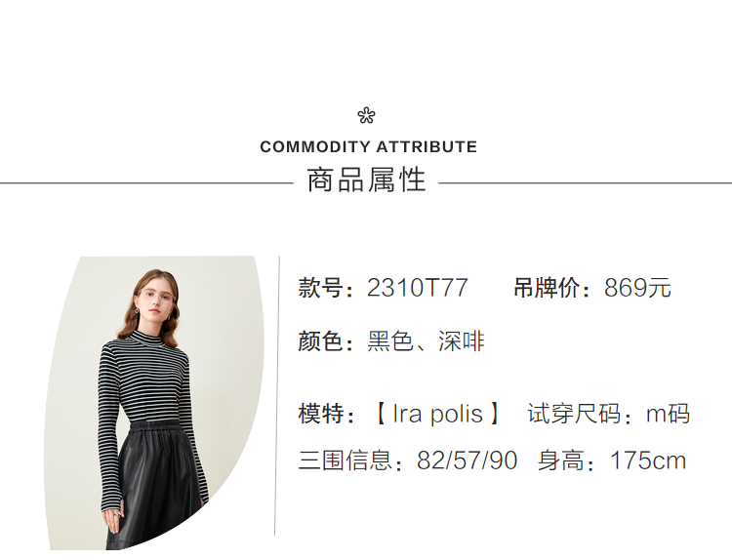Click the COMMODITY ATTRIBUTE heading text

pos(368,147)
